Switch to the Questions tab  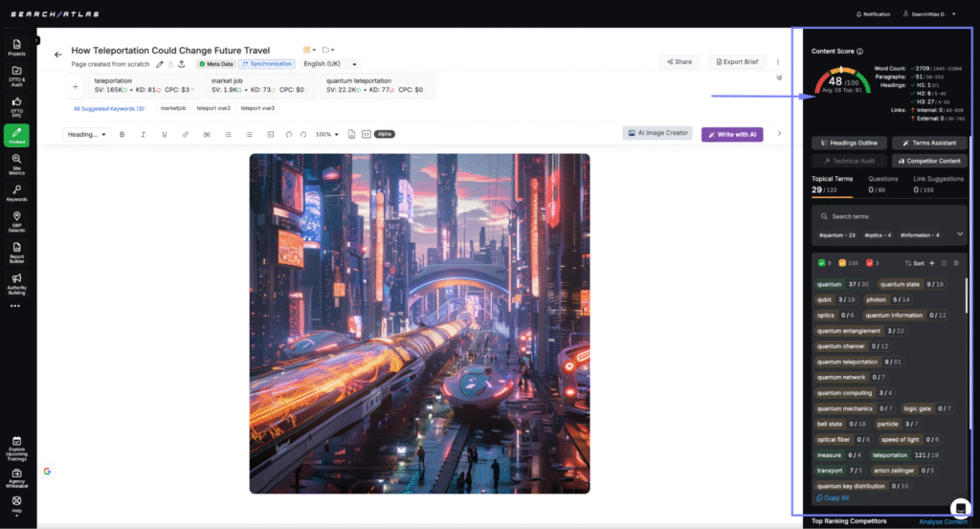(x=882, y=185)
